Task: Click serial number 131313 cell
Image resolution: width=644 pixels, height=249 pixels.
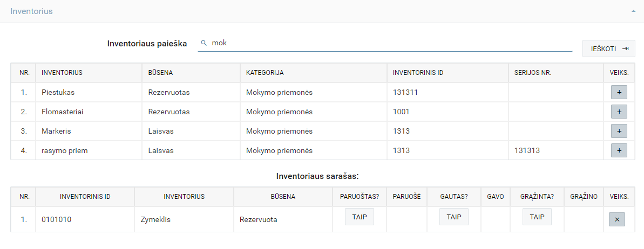Action: coord(527,150)
